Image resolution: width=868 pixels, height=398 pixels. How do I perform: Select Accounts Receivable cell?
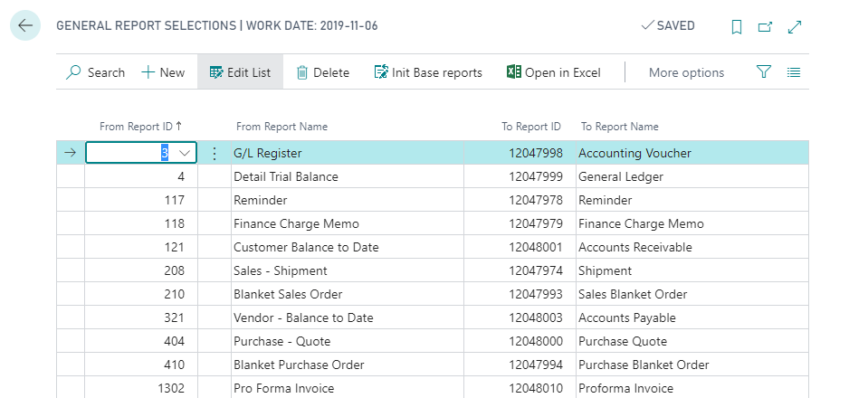(x=692, y=247)
